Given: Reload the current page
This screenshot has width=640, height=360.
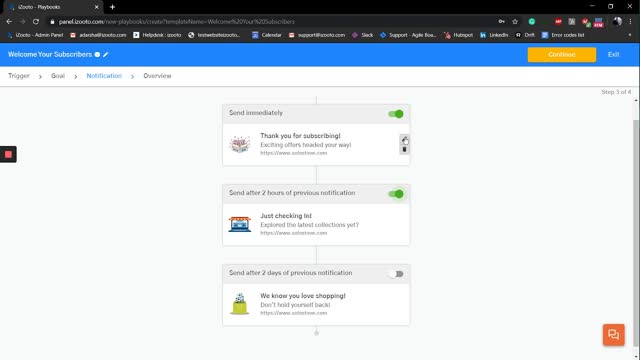Looking at the screenshot, I should [36, 22].
